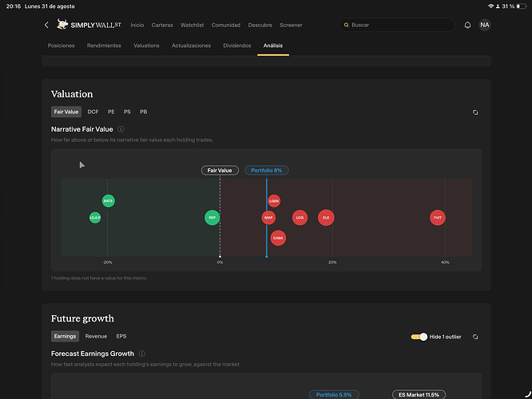Select the EPS growth option
The height and width of the screenshot is (399, 532).
click(121, 336)
